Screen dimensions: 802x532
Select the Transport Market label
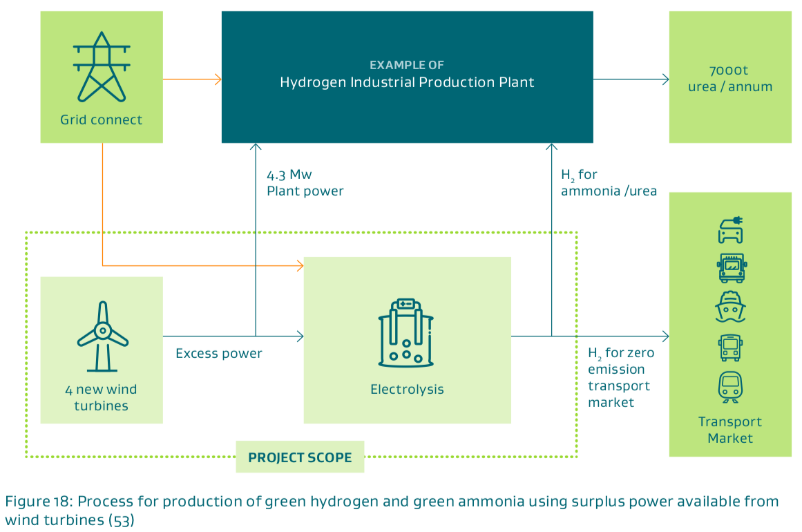point(730,430)
